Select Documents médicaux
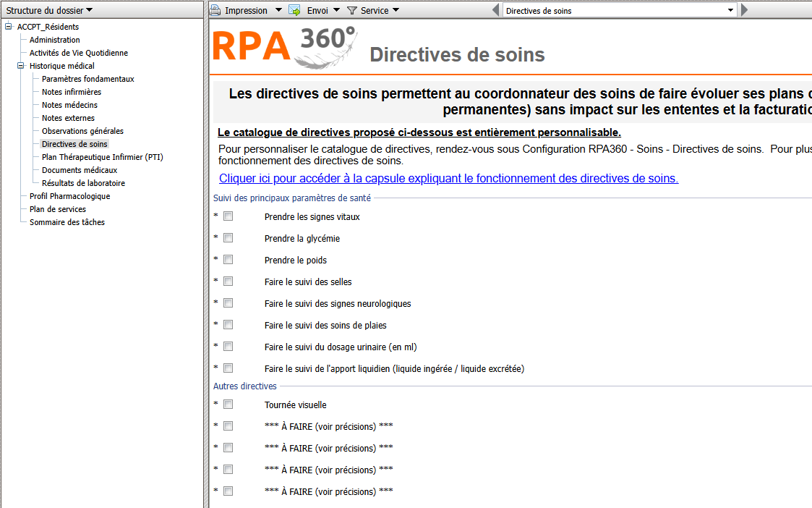This screenshot has height=508, width=812. tap(80, 170)
